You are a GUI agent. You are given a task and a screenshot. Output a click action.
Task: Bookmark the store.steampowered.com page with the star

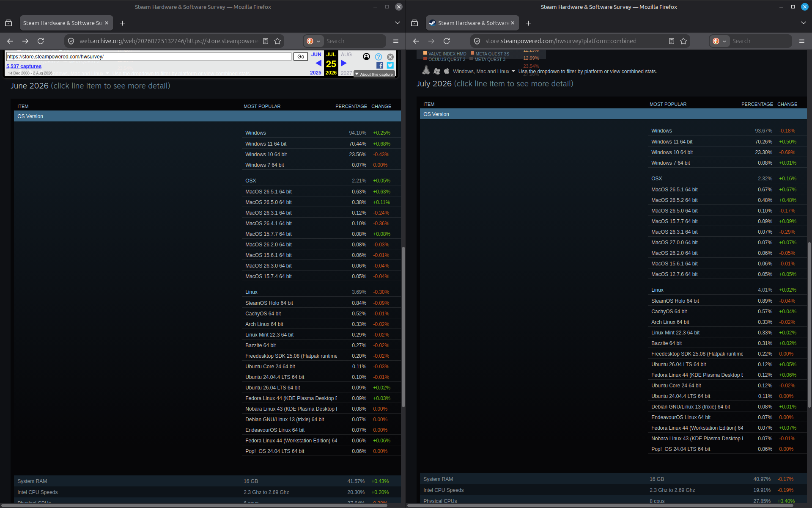(683, 41)
